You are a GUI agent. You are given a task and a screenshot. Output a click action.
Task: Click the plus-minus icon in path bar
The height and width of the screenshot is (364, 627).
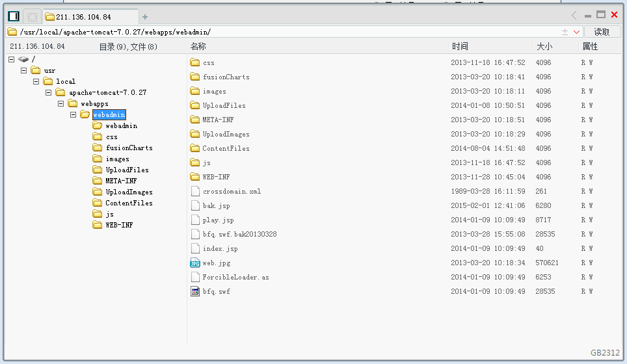(565, 32)
